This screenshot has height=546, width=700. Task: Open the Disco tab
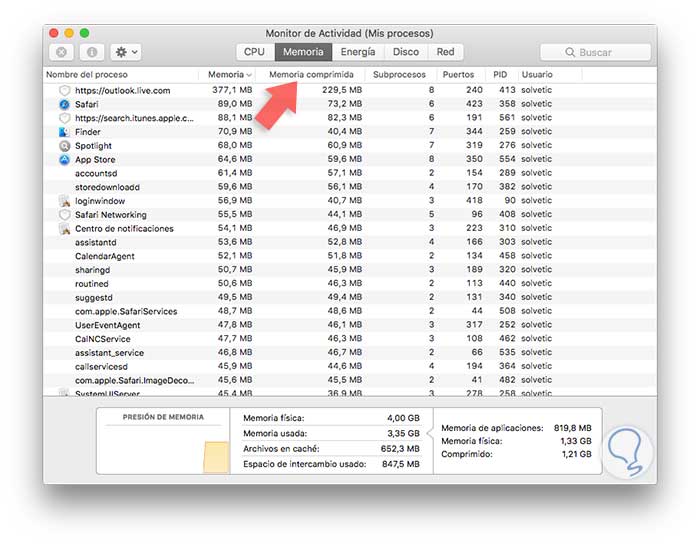click(406, 52)
